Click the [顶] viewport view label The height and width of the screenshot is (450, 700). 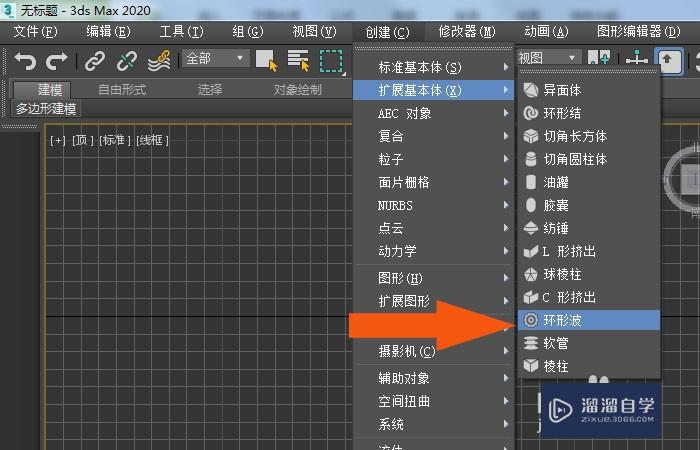(x=83, y=141)
